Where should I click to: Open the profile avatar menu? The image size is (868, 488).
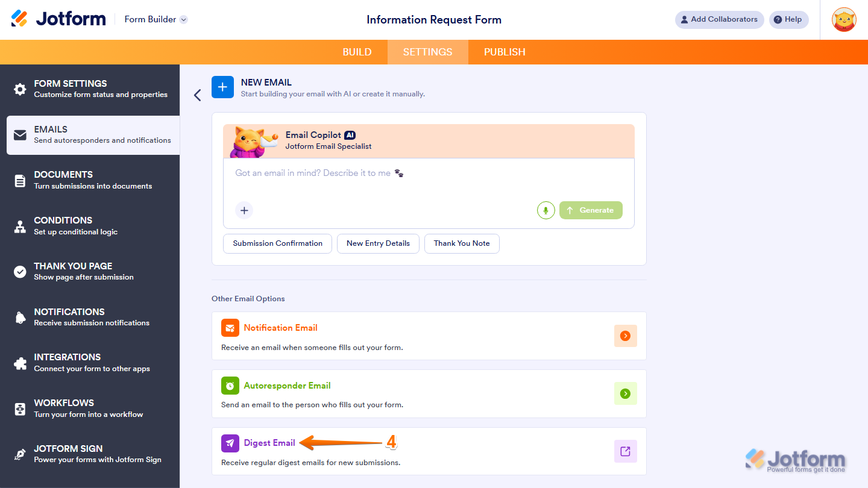click(844, 19)
